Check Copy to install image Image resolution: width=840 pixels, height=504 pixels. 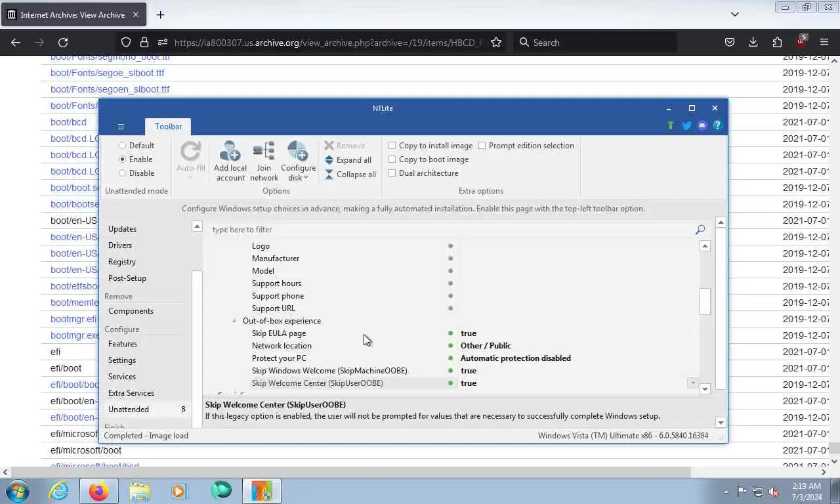(430, 146)
